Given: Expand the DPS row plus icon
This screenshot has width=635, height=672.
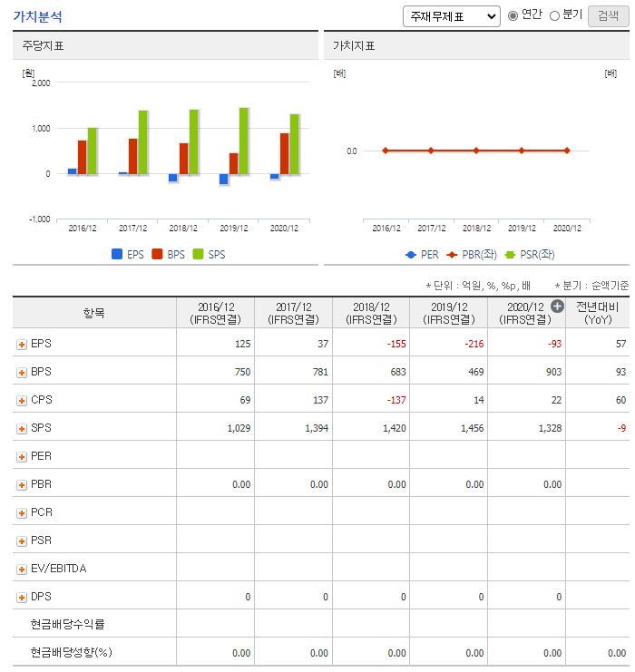Looking at the screenshot, I should click(x=22, y=598).
